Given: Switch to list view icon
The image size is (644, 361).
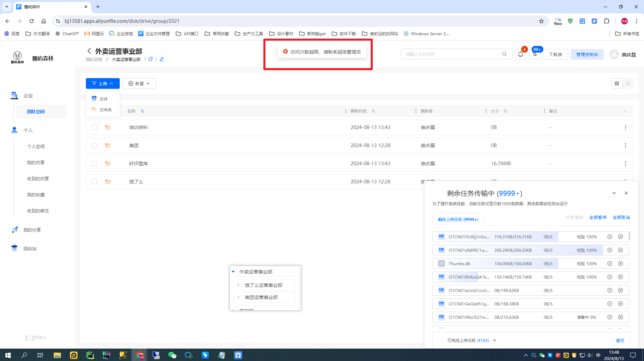Looking at the screenshot, I should [617, 83].
